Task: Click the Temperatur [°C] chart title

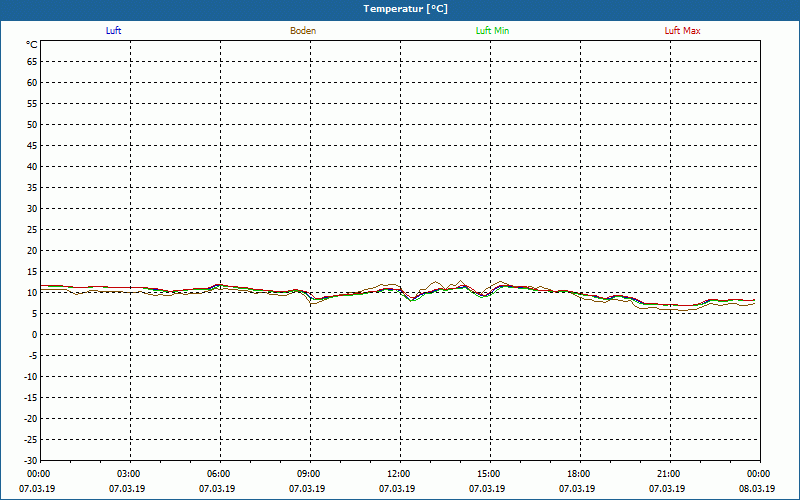Action: pos(406,9)
